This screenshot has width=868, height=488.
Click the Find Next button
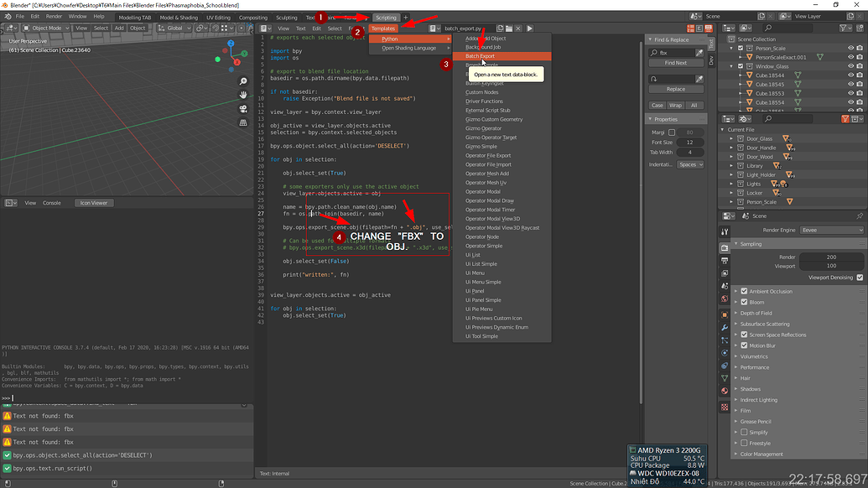point(677,63)
